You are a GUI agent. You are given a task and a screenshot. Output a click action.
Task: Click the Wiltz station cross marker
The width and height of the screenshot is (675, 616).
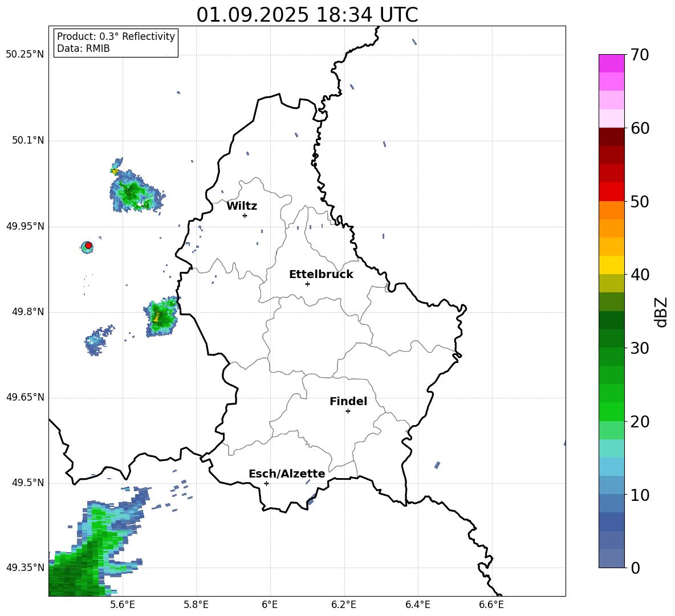coord(245,215)
